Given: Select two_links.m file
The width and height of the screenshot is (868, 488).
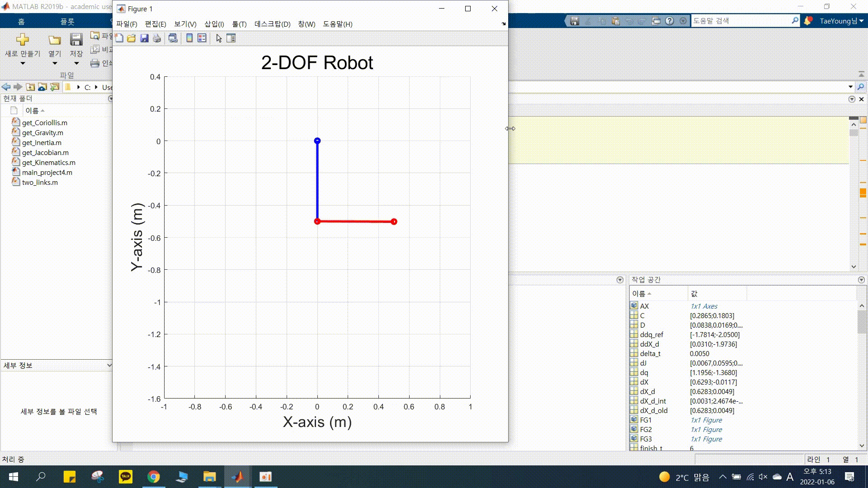Looking at the screenshot, I should (x=40, y=183).
